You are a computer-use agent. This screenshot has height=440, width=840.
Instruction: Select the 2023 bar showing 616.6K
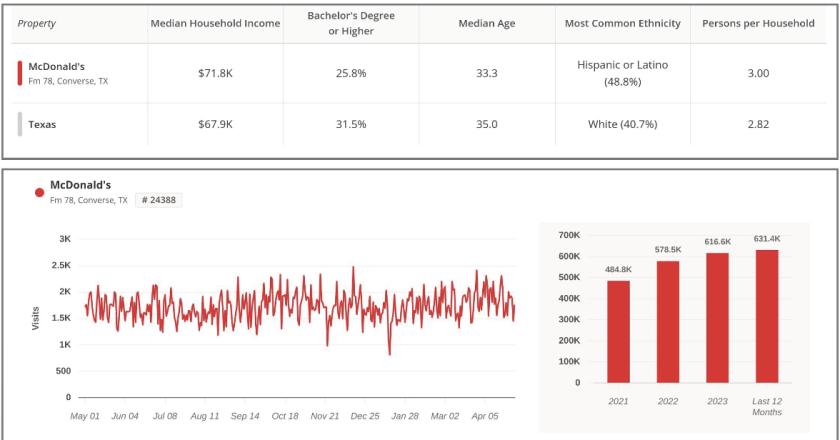(x=718, y=317)
